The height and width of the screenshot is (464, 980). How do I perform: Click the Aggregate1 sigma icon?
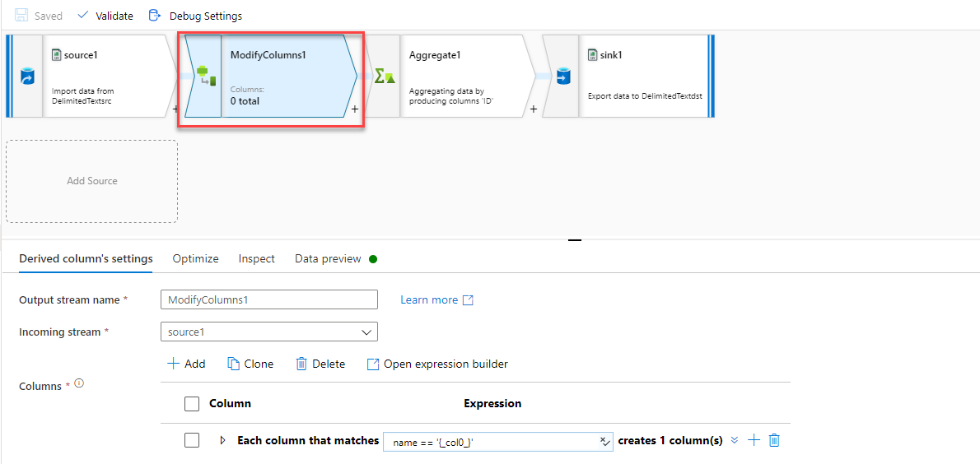tap(384, 77)
